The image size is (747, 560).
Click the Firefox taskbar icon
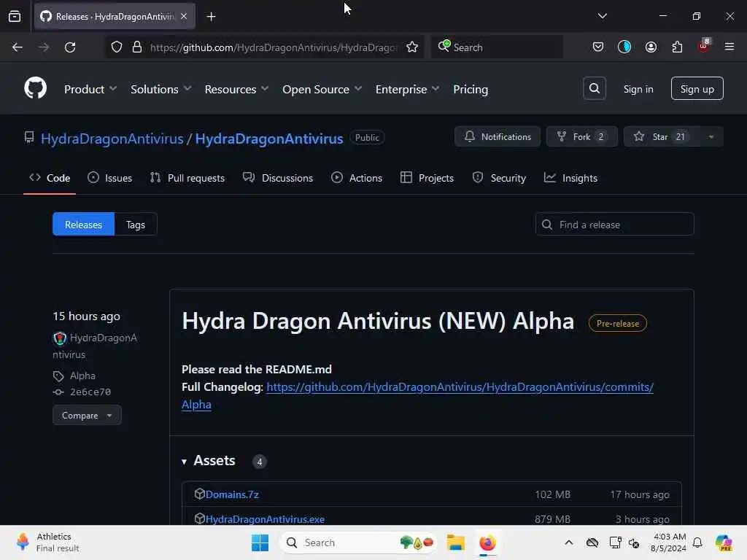pyautogui.click(x=487, y=542)
